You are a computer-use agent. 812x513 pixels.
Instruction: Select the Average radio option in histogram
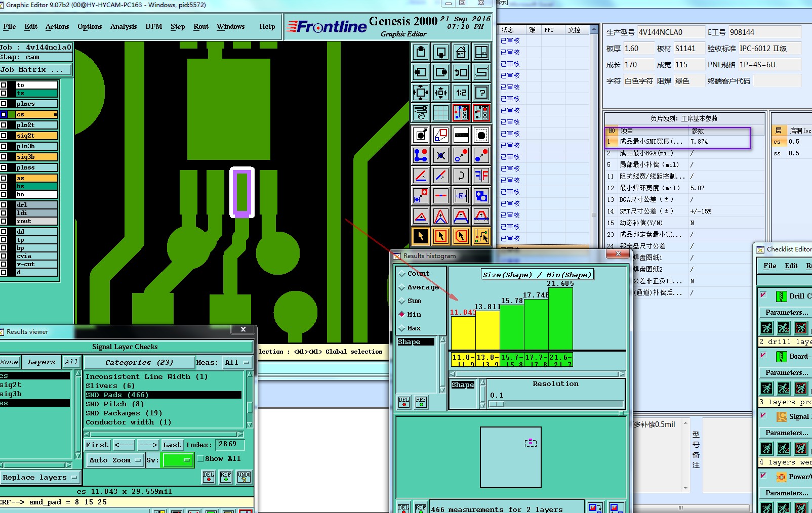click(x=402, y=287)
